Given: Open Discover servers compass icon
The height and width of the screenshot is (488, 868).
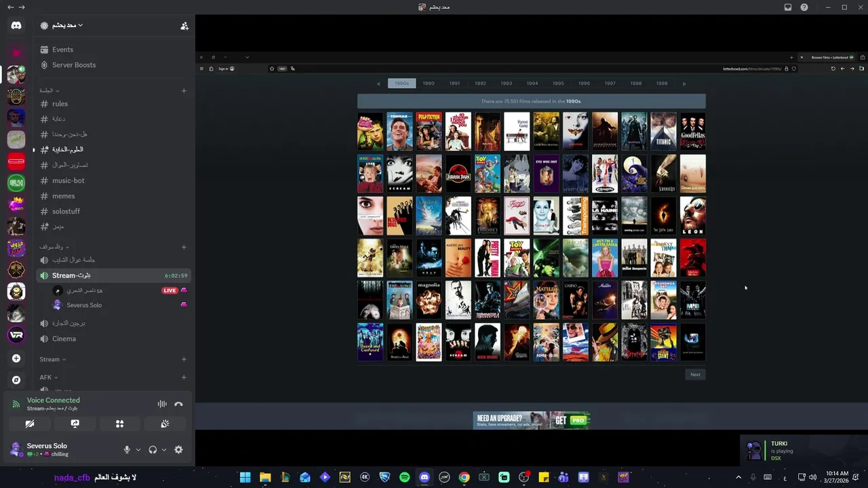Looking at the screenshot, I should (x=16, y=380).
